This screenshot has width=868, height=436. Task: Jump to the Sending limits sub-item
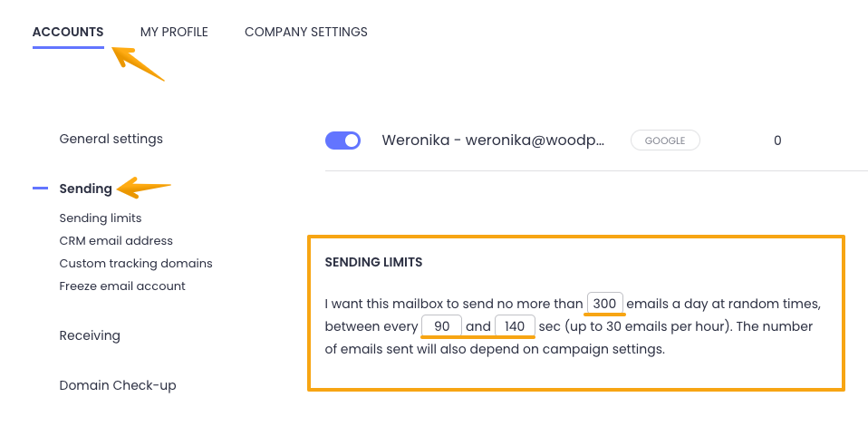(101, 218)
